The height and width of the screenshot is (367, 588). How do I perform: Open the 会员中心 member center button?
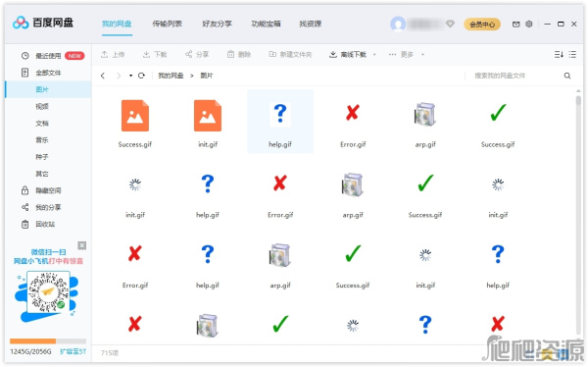482,24
